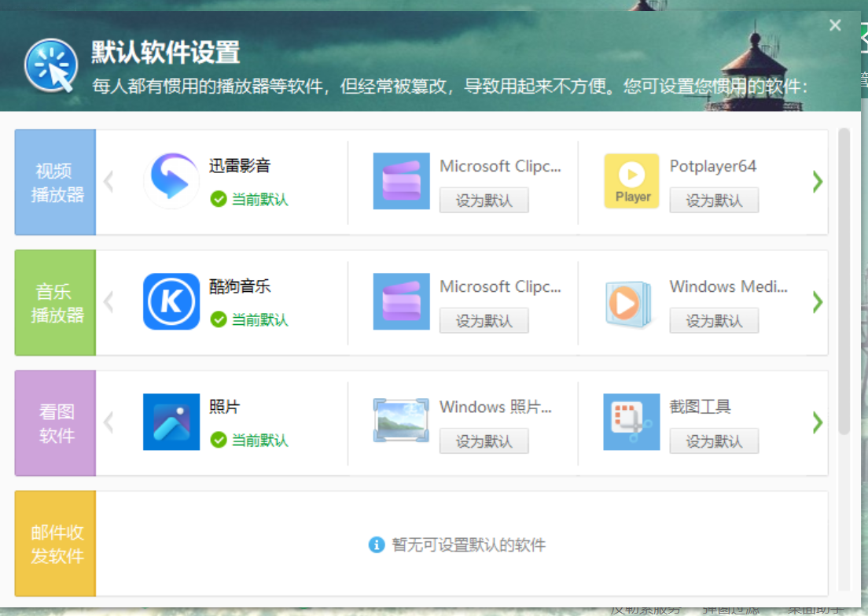
Task: Set Windows 照片 viewer as default
Action: [x=484, y=441]
